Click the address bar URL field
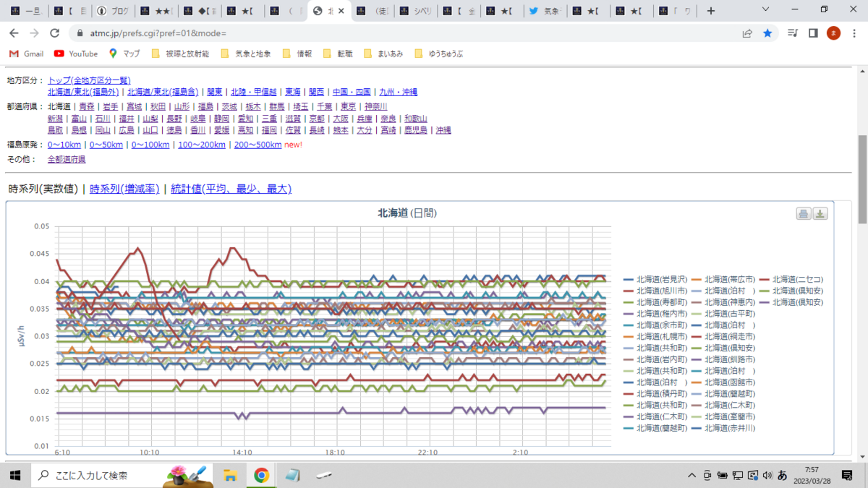This screenshot has width=868, height=488. coord(405,33)
